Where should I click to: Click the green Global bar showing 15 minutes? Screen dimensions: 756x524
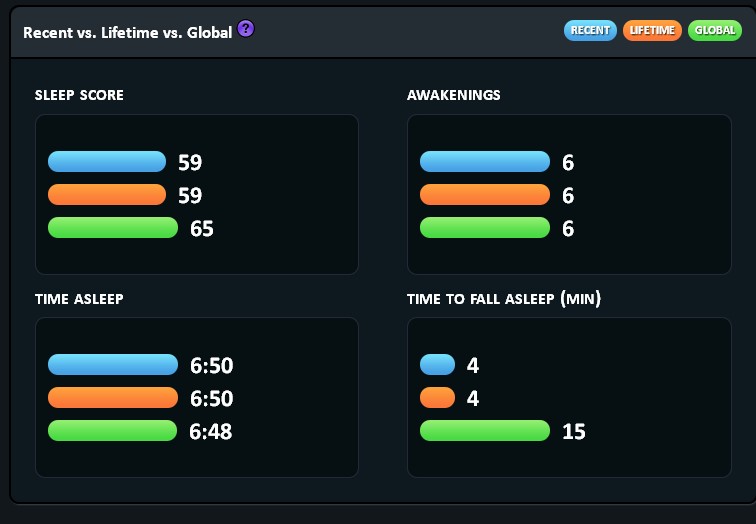tap(485, 431)
